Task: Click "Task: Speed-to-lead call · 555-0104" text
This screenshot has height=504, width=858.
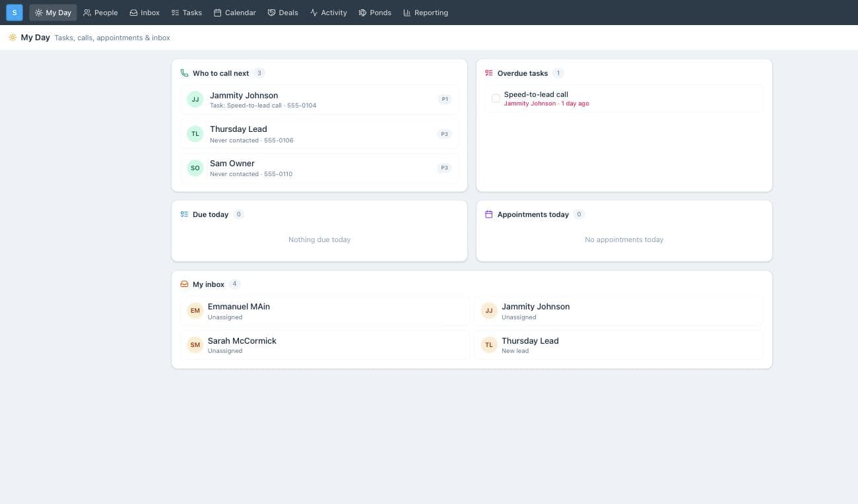Action: point(263,106)
